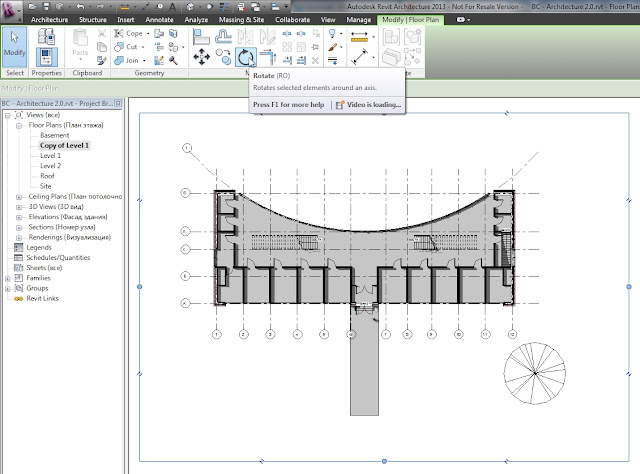Viewport: 640px width, 474px height.
Task: Activate the Offset tool
Action: [x=223, y=37]
